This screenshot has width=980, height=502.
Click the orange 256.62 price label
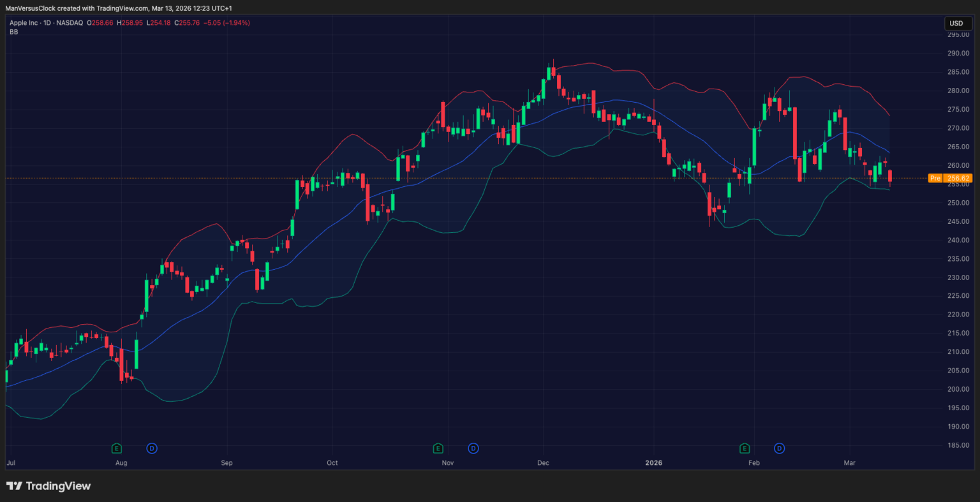(x=959, y=178)
